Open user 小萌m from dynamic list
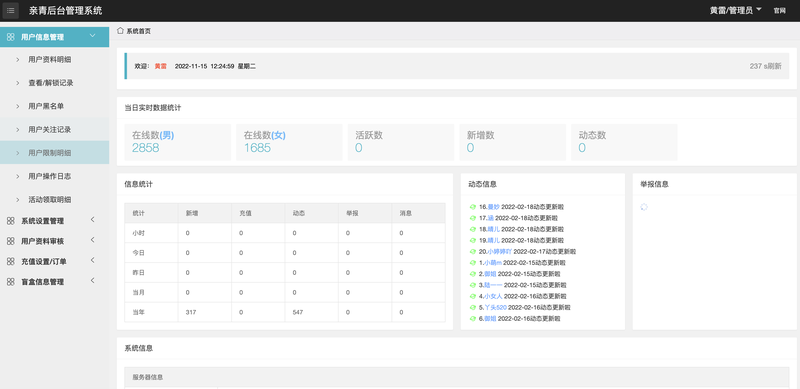Screen dimensions: 800x389 [x=493, y=263]
